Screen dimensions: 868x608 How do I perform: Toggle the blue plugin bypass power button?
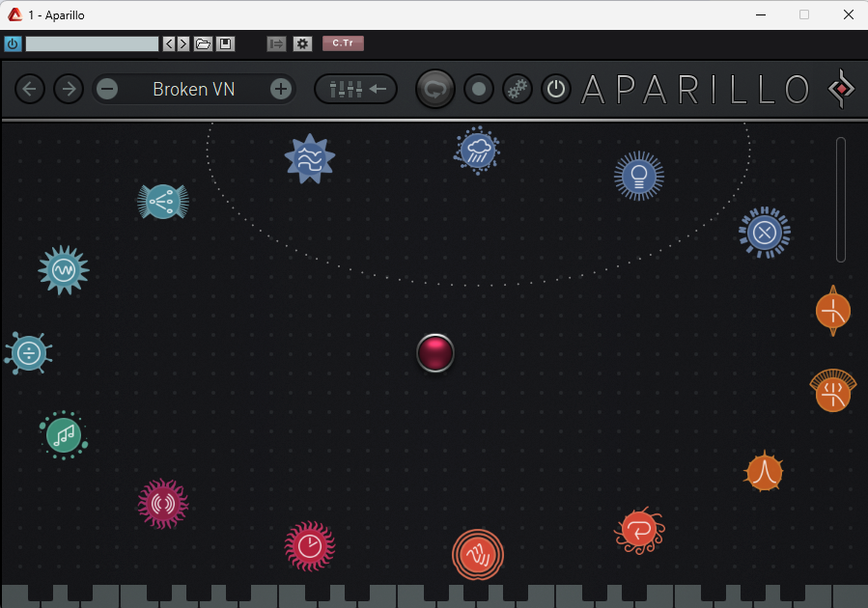(13, 43)
